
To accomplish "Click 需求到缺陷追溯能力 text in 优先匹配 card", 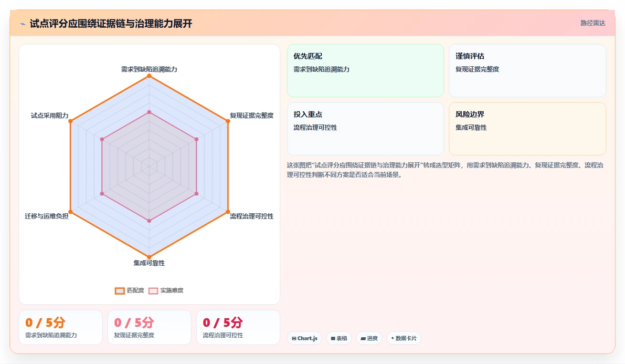I will (321, 69).
